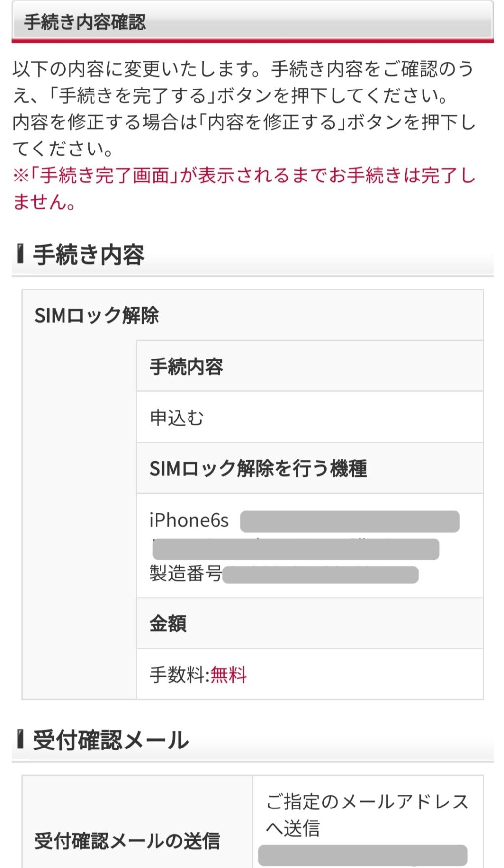The width and height of the screenshot is (504, 868).
Task: Click the 受付確認メール section heading
Action: pyautogui.click(x=111, y=740)
